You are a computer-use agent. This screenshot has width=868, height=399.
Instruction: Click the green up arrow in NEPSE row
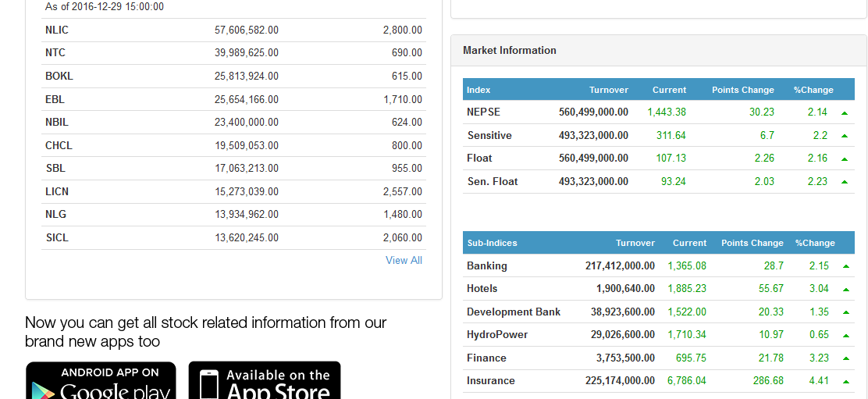(845, 113)
